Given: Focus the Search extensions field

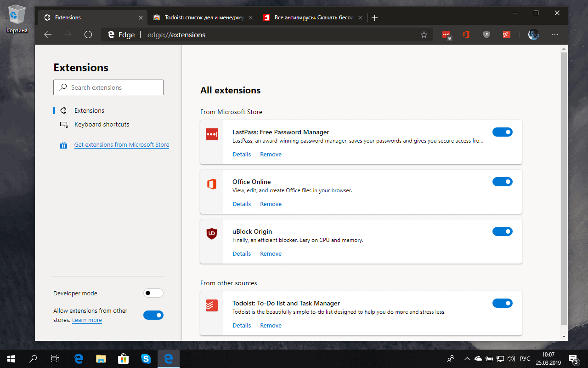Looking at the screenshot, I should coord(108,87).
